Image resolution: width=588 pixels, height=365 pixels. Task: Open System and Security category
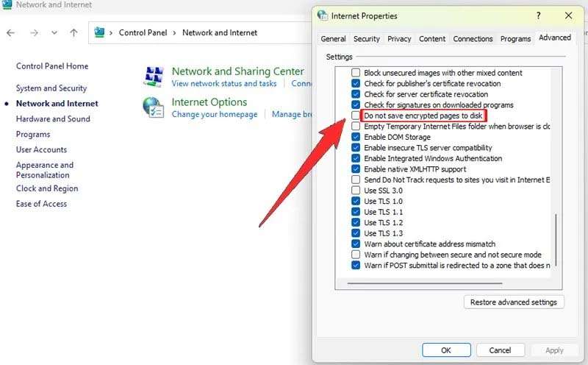[51, 88]
